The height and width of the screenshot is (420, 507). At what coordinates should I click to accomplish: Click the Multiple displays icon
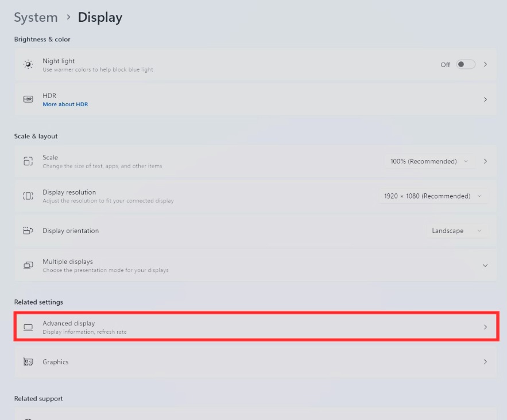pyautogui.click(x=27, y=265)
